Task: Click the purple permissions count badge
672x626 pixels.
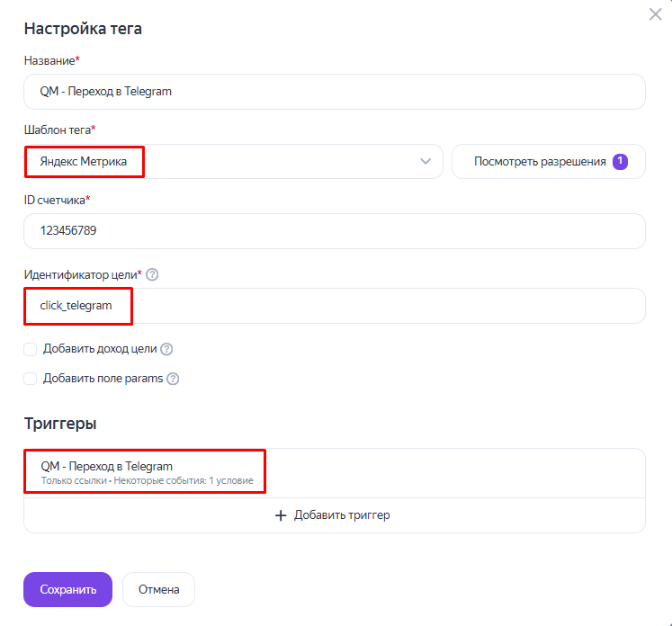Action: click(x=620, y=162)
